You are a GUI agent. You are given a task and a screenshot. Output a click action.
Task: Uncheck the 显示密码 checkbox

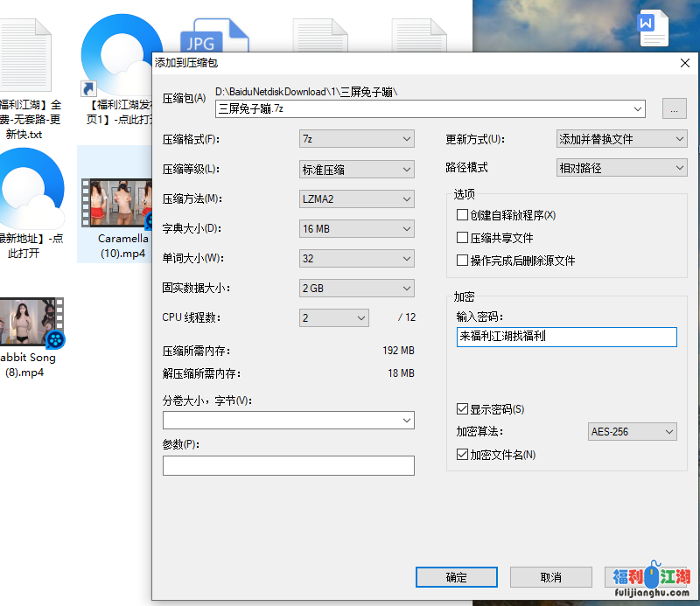463,409
